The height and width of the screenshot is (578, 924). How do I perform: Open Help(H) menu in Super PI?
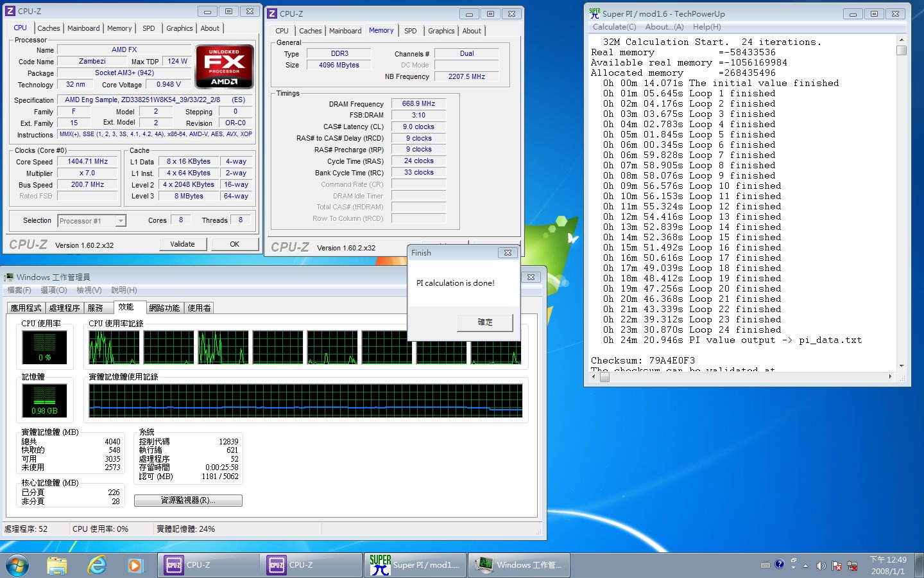tap(706, 27)
